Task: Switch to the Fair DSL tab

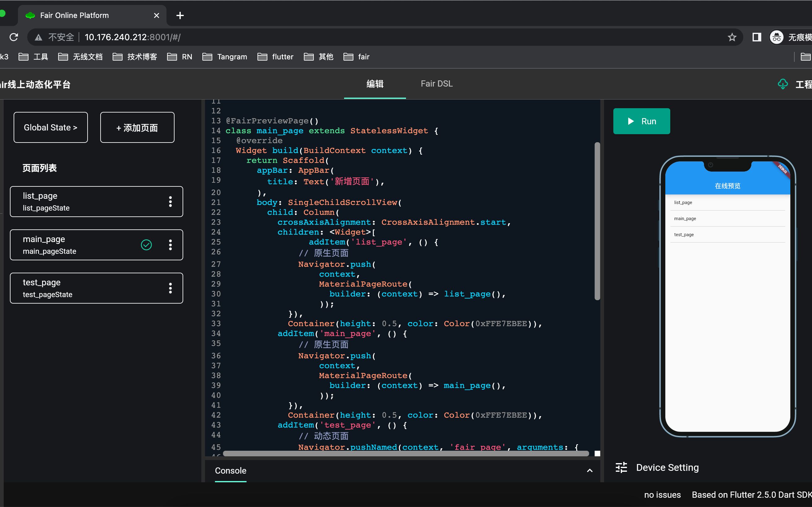Action: coord(437,84)
